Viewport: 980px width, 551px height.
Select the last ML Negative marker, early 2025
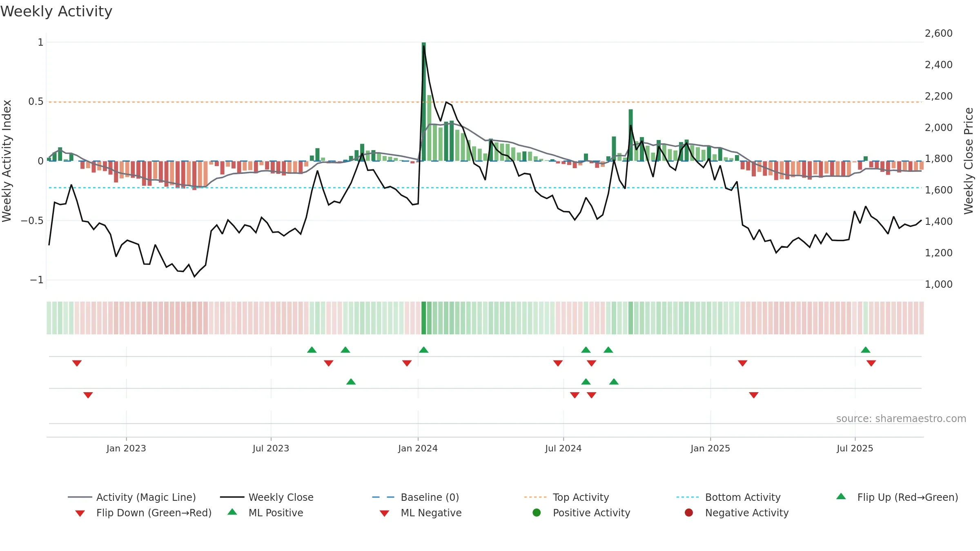[754, 395]
